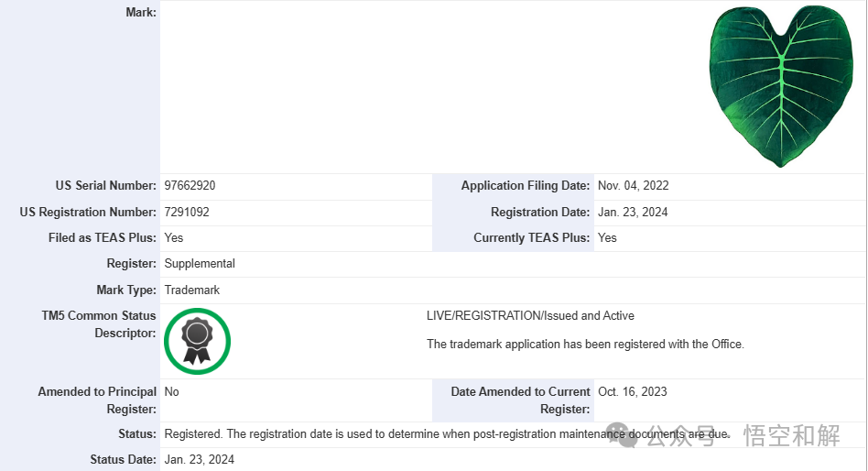Click the "TM5 Common Status Descriptor" label
868x471 pixels.
[99, 324]
